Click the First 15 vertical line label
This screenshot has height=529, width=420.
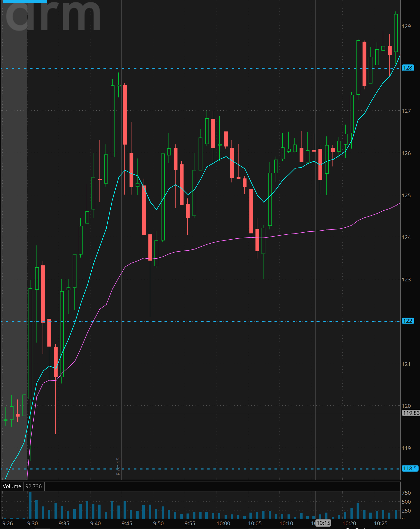click(x=118, y=466)
